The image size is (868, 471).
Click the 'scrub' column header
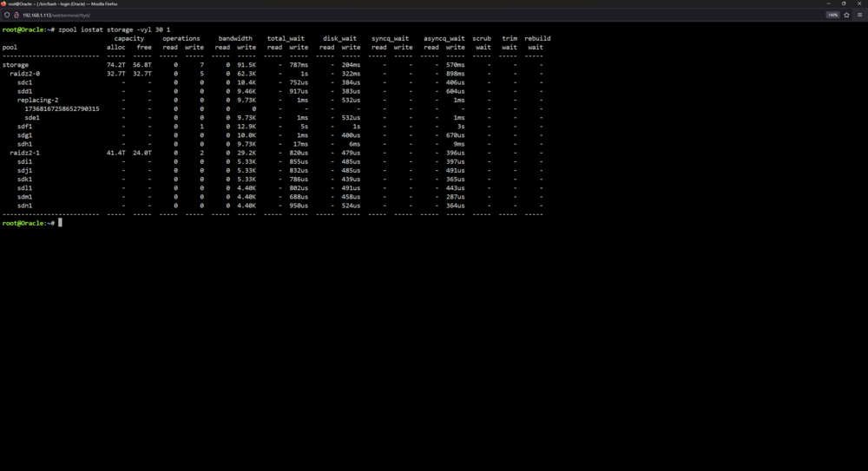pyautogui.click(x=482, y=39)
